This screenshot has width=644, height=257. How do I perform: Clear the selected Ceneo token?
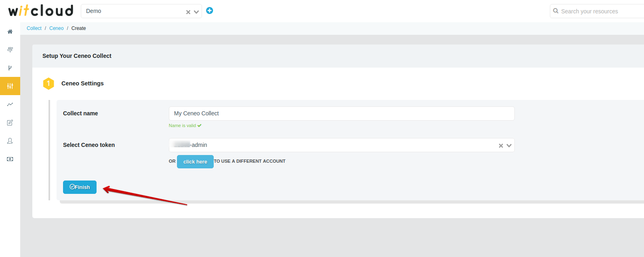(501, 146)
